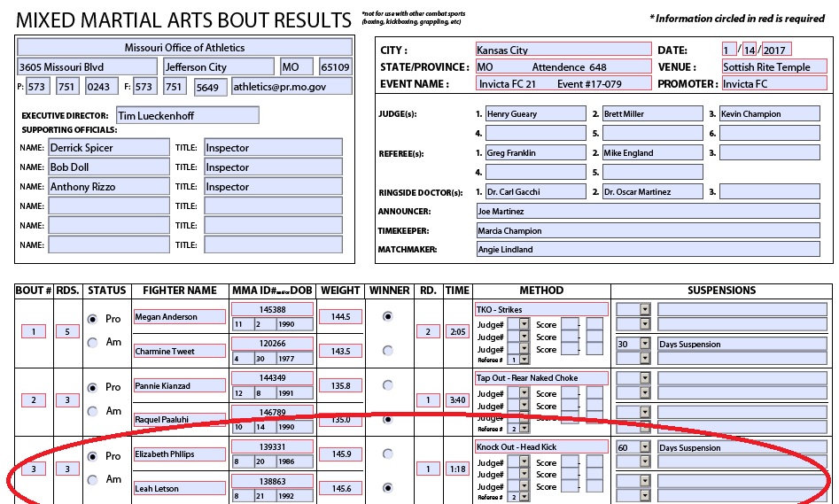
Task: Click Ringside Doctor field Dr. Carl Gacchi
Action: tap(536, 191)
